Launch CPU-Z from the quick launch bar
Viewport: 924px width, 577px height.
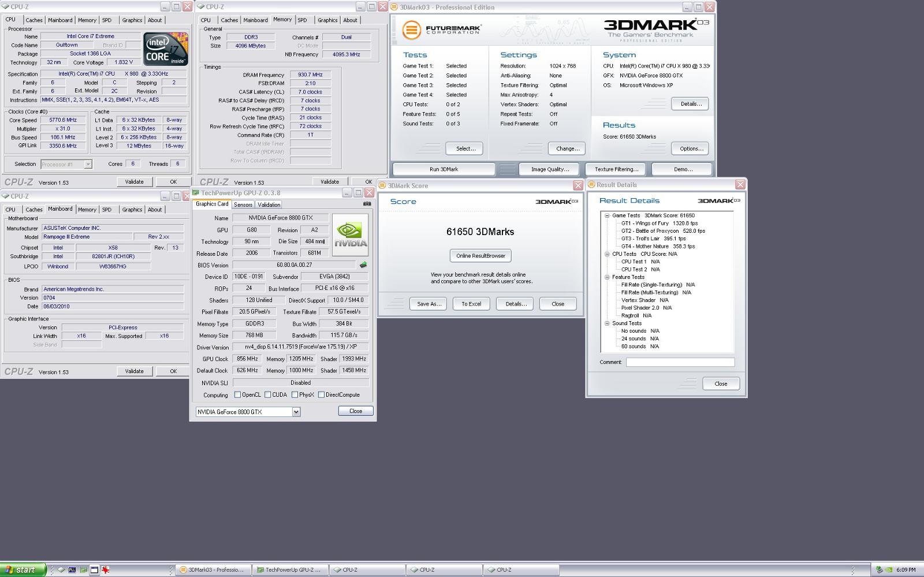(61, 569)
